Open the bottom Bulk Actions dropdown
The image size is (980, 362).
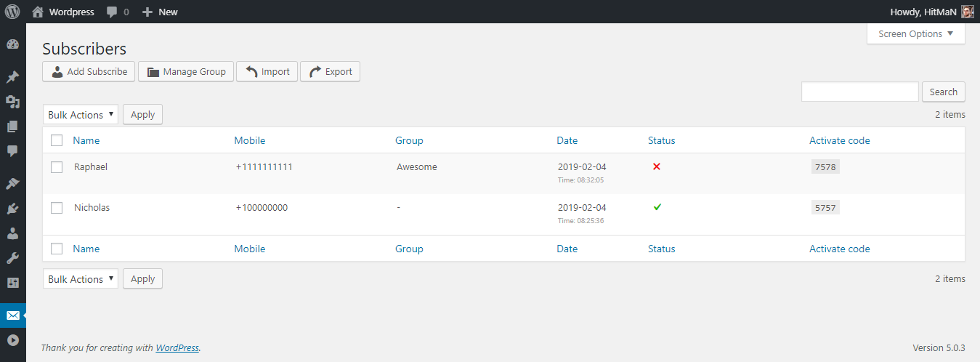(x=81, y=279)
